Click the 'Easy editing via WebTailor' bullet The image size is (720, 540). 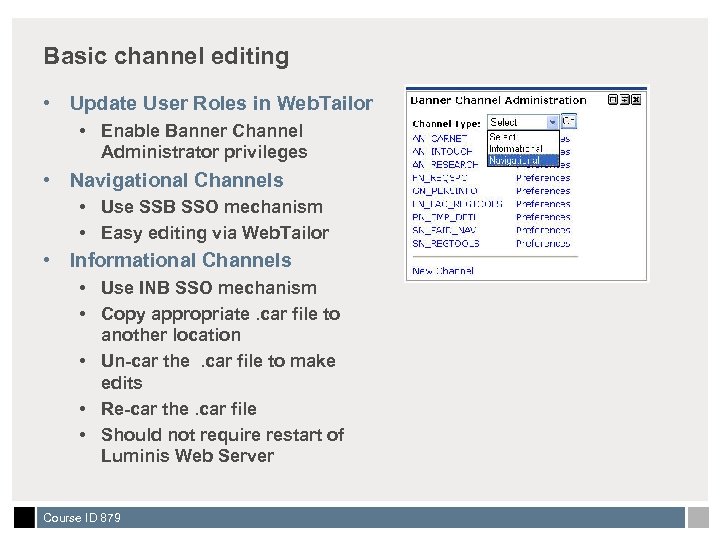[x=215, y=233]
